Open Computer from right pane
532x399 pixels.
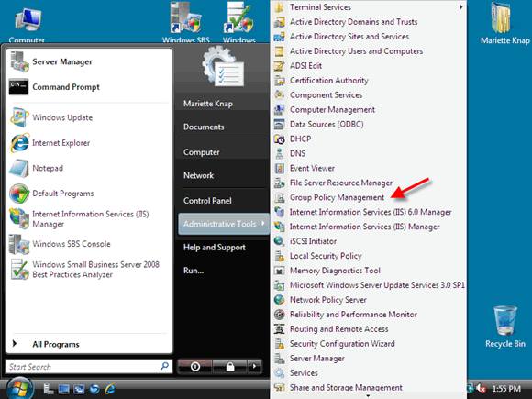(x=202, y=152)
